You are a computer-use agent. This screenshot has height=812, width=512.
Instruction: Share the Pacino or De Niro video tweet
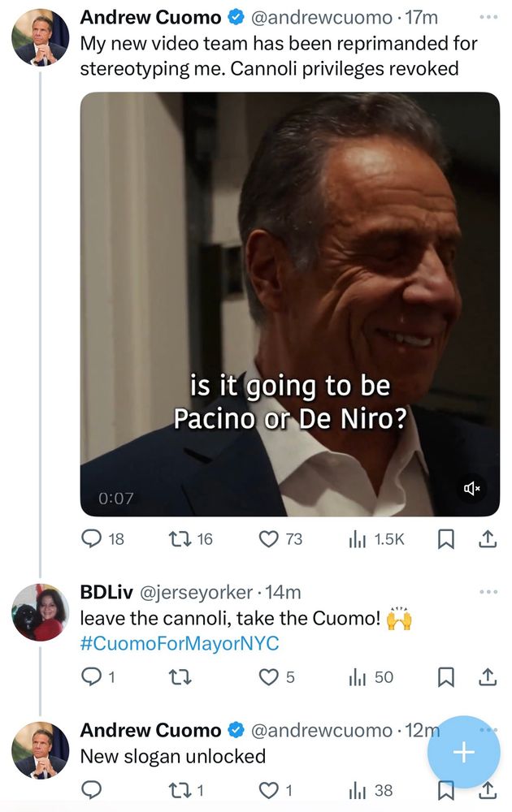(488, 539)
